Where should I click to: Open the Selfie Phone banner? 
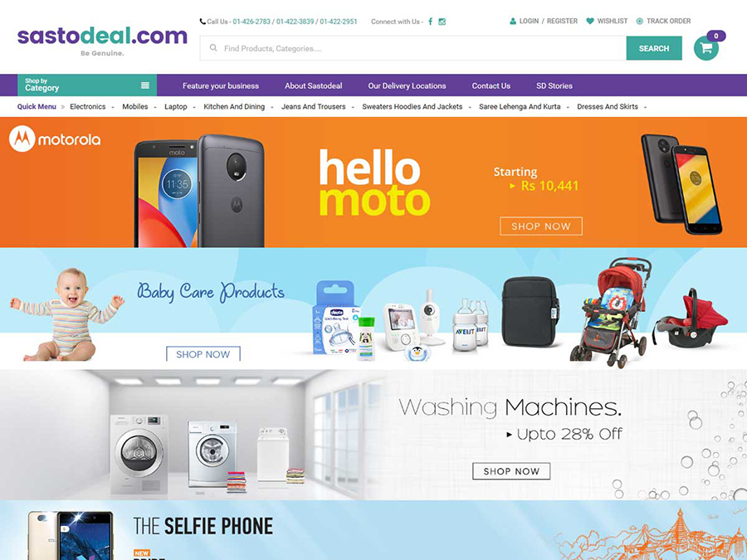click(373, 530)
